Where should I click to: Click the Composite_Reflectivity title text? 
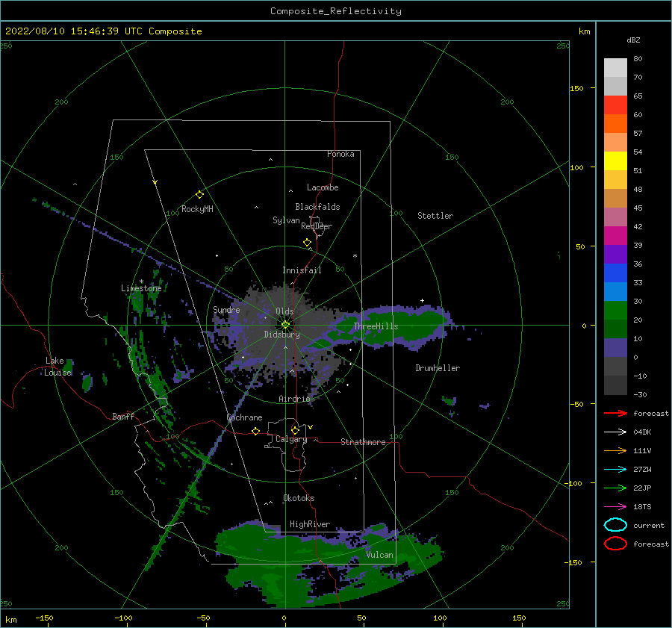[336, 11]
